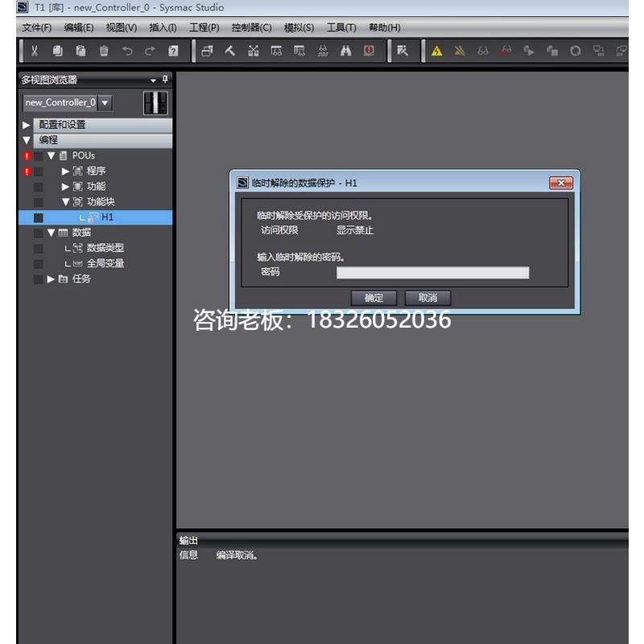Open the 控制器(C) menu

point(252,27)
